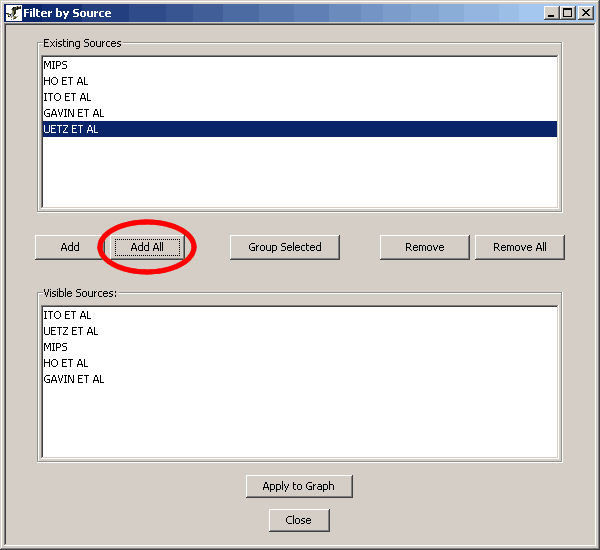Click the Apply to Graph button

click(298, 486)
